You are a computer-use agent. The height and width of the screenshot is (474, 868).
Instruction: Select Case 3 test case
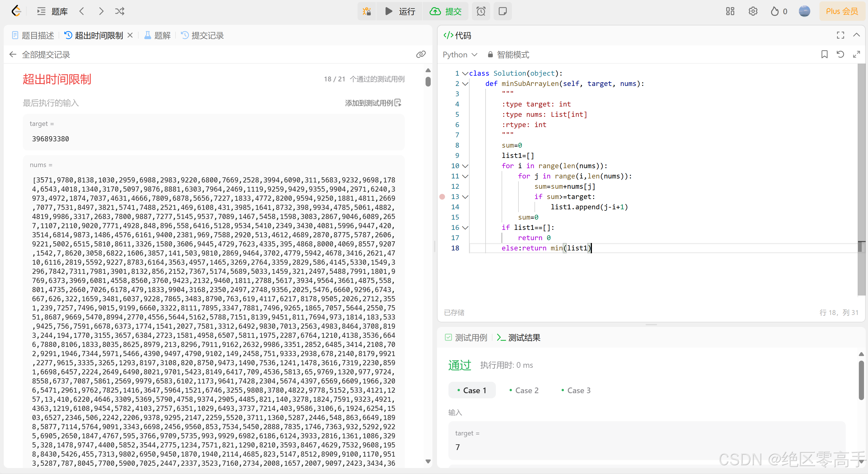576,391
